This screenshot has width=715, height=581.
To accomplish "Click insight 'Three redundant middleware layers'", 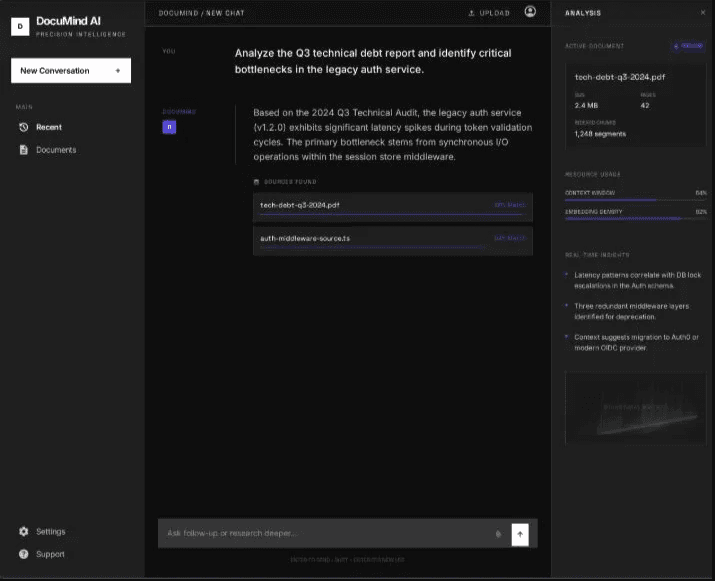I will (632, 311).
